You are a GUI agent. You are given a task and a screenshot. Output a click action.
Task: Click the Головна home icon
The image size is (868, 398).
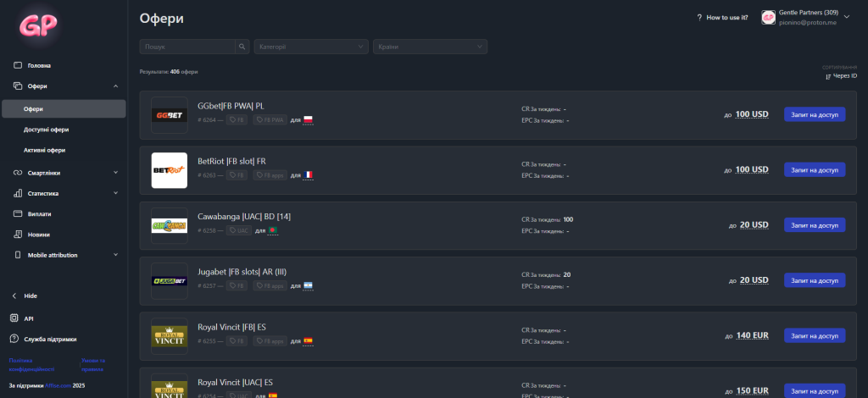(18, 65)
